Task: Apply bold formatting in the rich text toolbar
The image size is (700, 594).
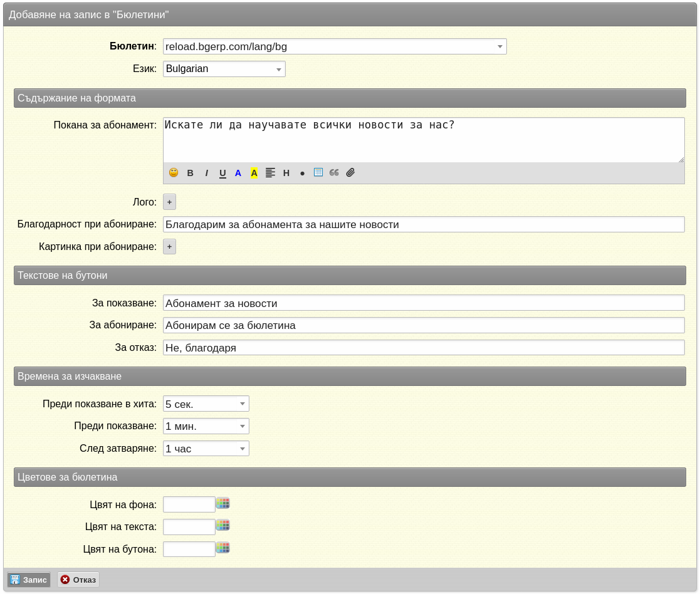Action: tap(190, 173)
